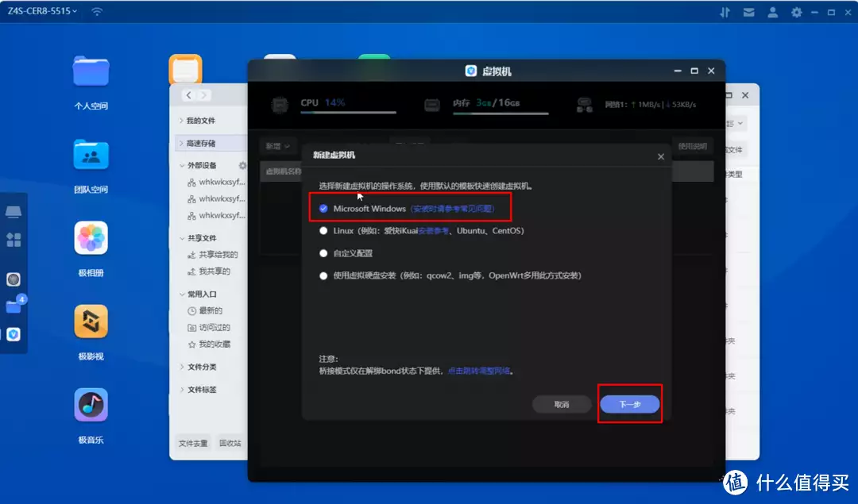
Task: Click the network icon beside 网络1
Action: point(585,105)
